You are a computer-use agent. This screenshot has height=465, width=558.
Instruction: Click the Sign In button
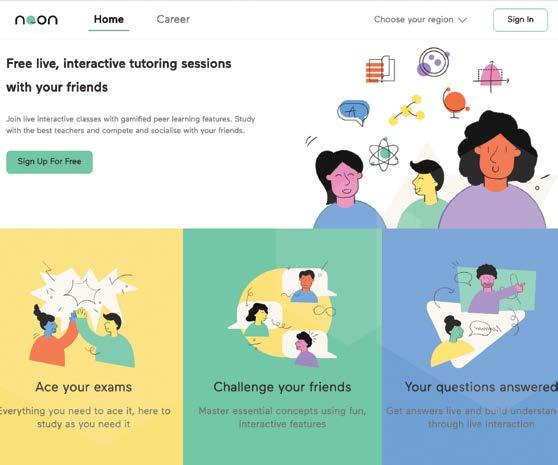520,20
